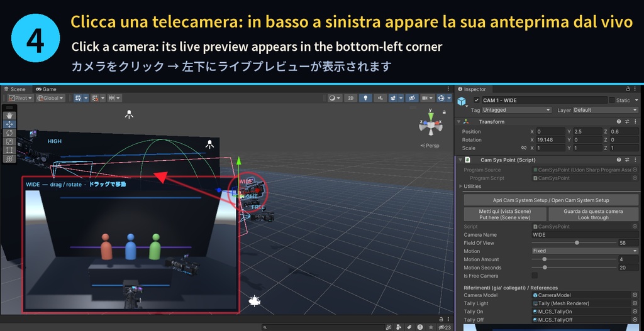Open Transform component help icon
644x331 pixels.
619,122
